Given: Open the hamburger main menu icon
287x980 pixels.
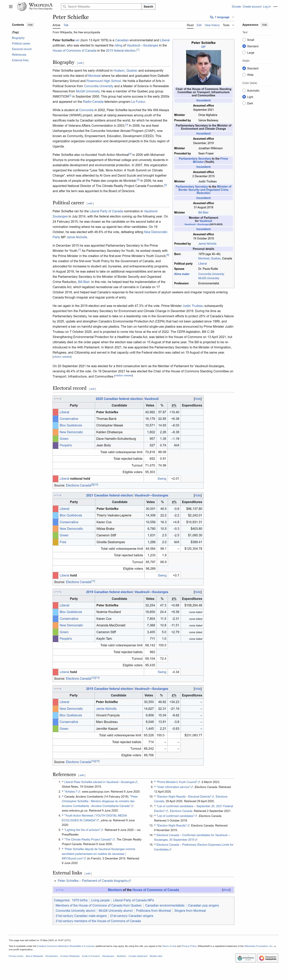Looking at the screenshot, I should click(x=11, y=6).
